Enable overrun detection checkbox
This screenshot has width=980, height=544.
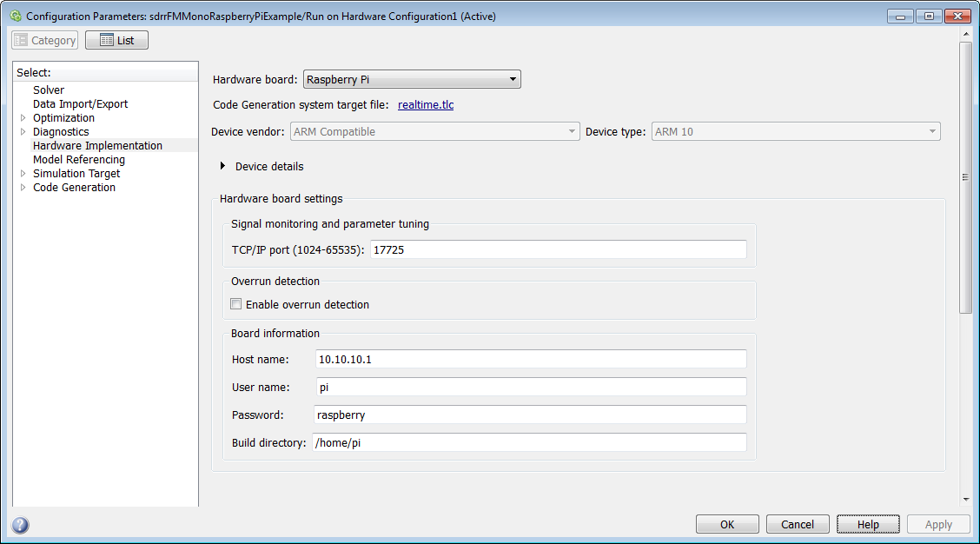[236, 305]
